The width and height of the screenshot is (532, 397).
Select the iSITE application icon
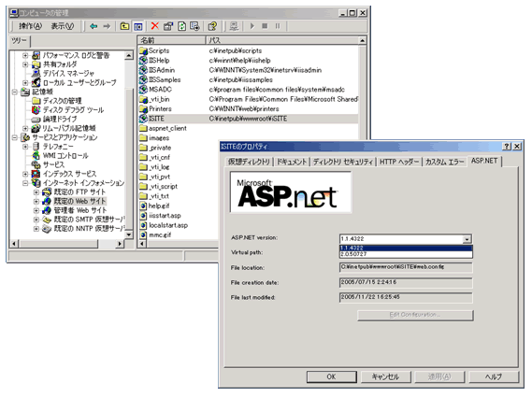coord(143,119)
